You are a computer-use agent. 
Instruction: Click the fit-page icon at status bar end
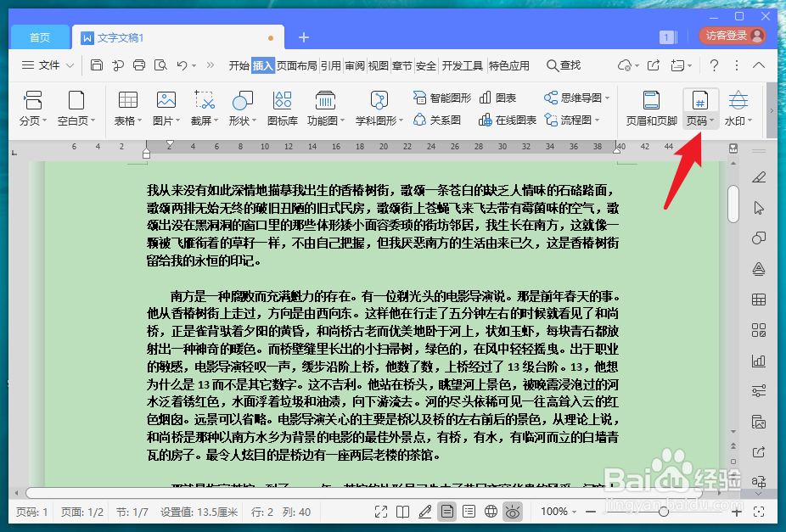coord(759,512)
